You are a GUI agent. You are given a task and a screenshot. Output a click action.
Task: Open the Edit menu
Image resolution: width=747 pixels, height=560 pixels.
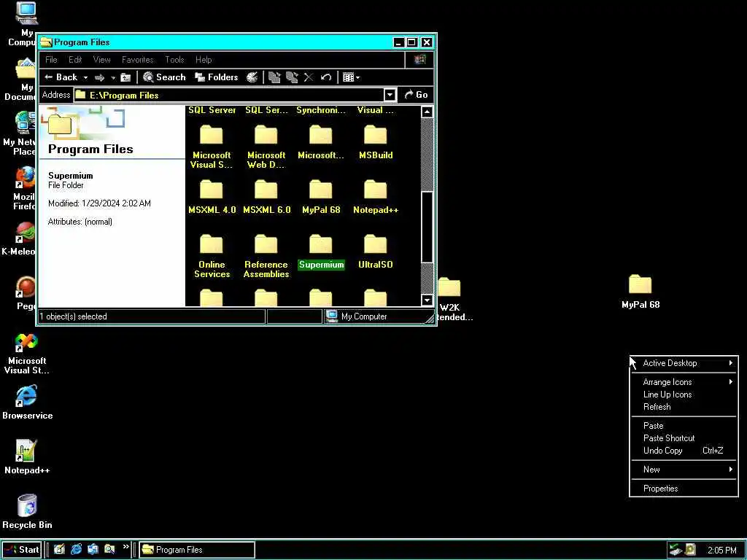point(75,60)
